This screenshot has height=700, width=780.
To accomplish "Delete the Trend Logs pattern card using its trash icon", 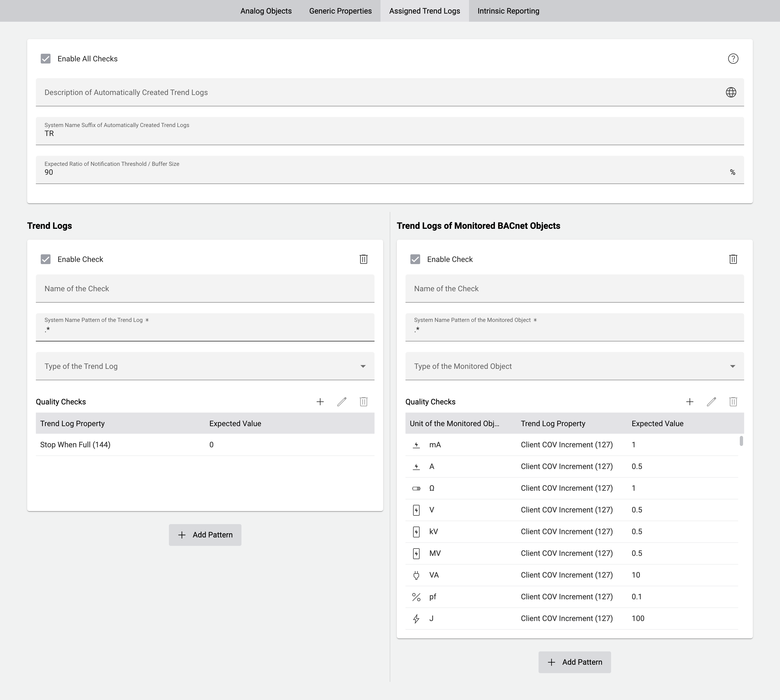I will 363,259.
